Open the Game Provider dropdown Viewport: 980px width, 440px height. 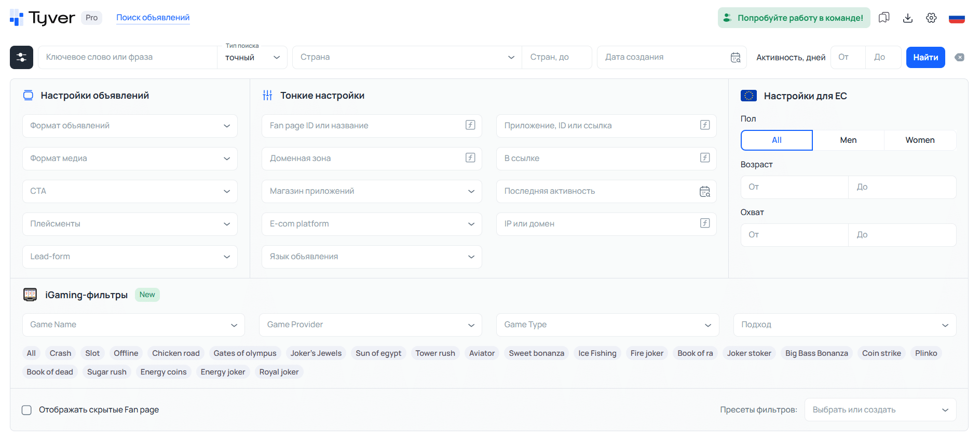(x=371, y=325)
